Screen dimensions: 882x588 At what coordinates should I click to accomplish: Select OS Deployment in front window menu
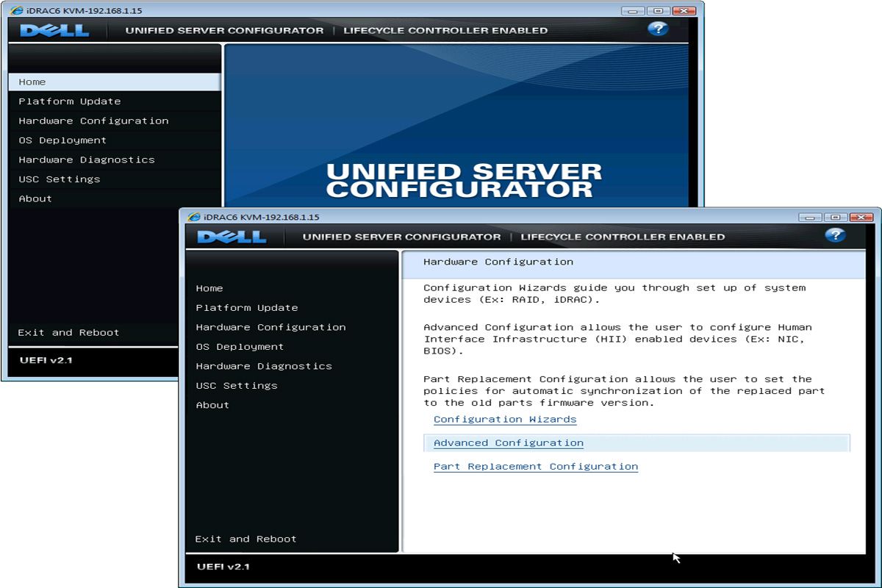(240, 347)
